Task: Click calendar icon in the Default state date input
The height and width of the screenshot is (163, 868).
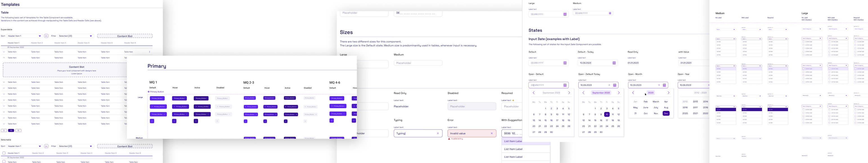Action: 565,63
